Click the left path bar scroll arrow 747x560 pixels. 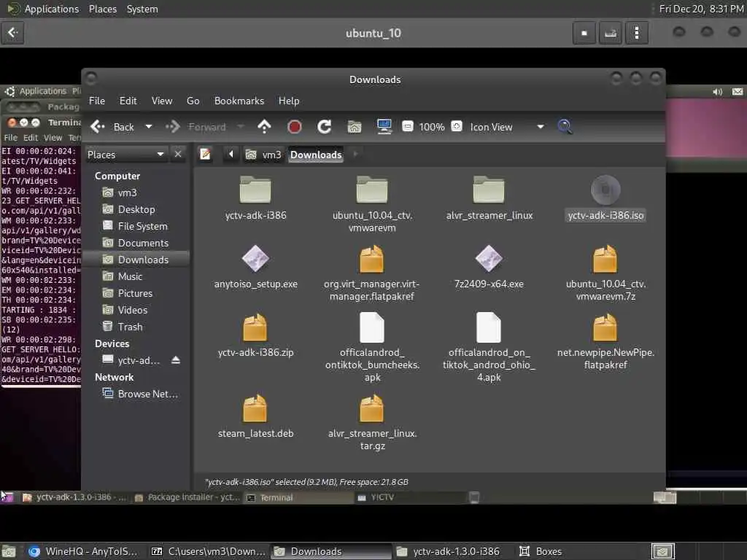231,155
